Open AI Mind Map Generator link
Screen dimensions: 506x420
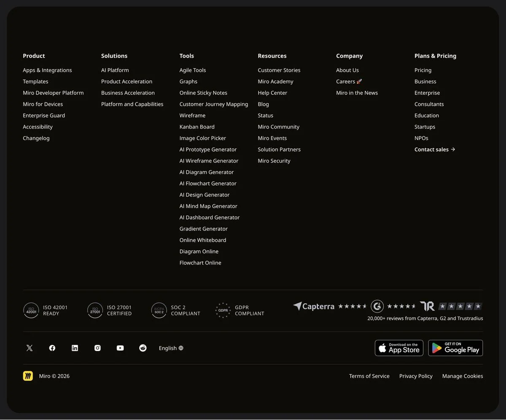[x=208, y=206]
